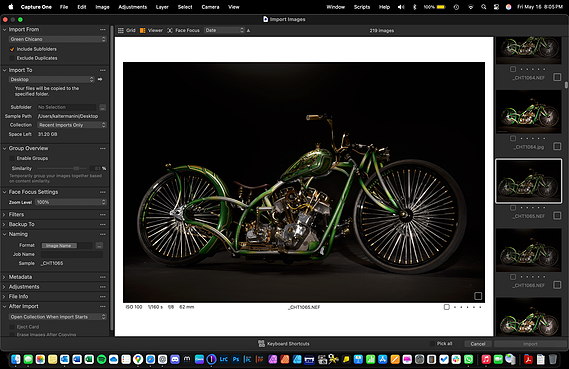Screen dimensions: 569x369
Task: Open Collection Recent Imports Only dropdown
Action: click(72, 125)
